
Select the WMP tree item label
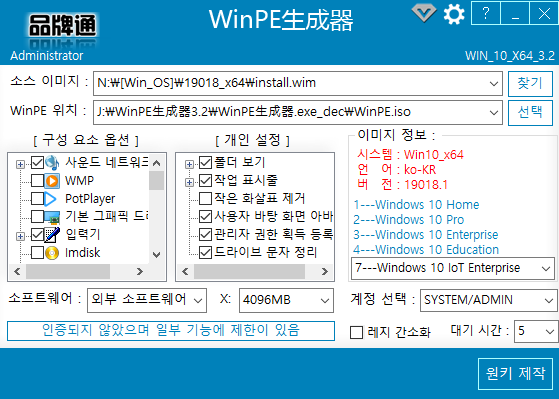[x=79, y=181]
